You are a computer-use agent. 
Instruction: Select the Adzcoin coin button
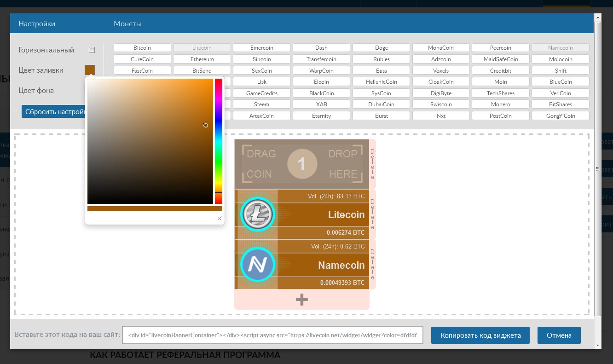click(441, 59)
